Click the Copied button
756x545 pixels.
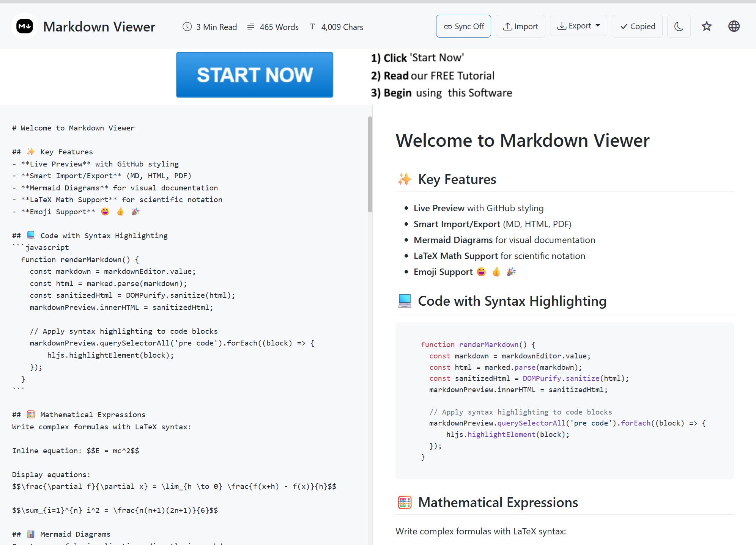point(637,26)
